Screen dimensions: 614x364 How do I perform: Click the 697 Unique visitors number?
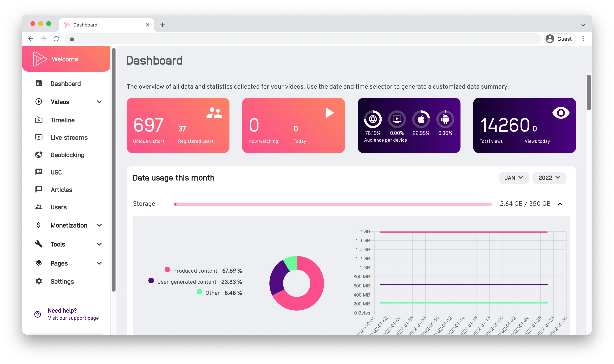click(x=148, y=125)
